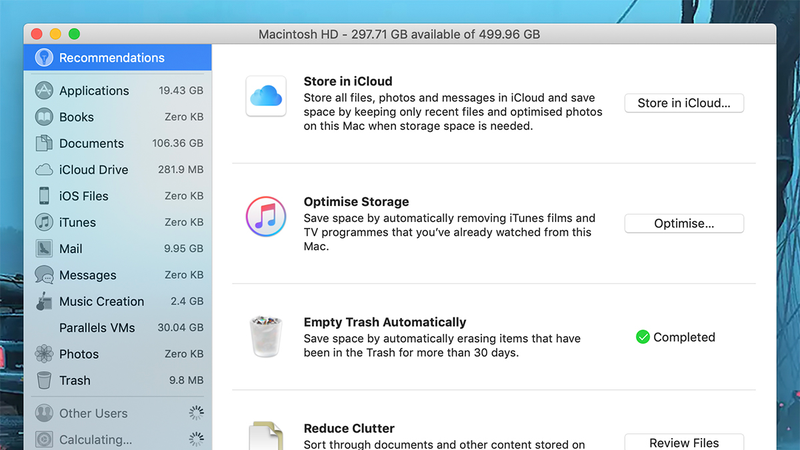
Task: Click the Trash bin sidebar icon
Action: (x=44, y=380)
